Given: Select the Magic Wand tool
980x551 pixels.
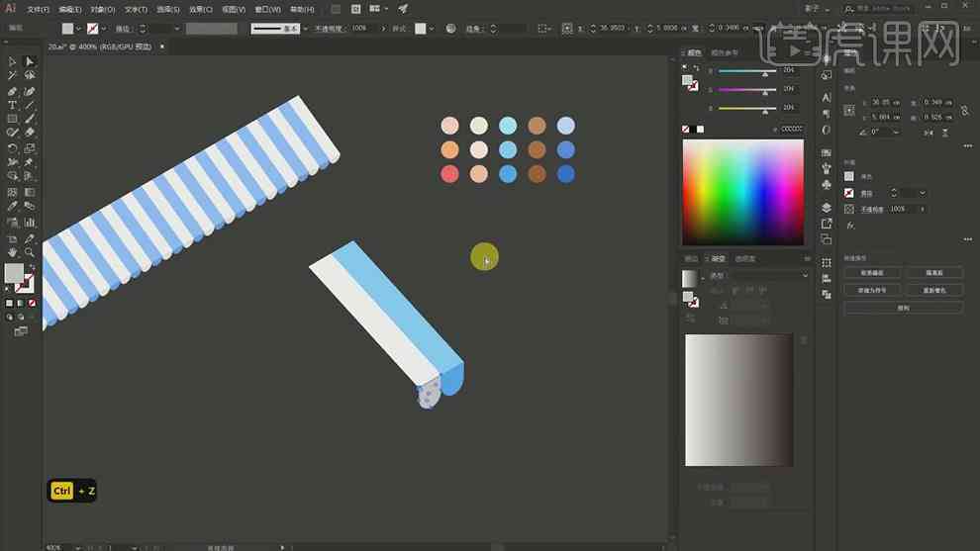Looking at the screenshot, I should pos(12,75).
